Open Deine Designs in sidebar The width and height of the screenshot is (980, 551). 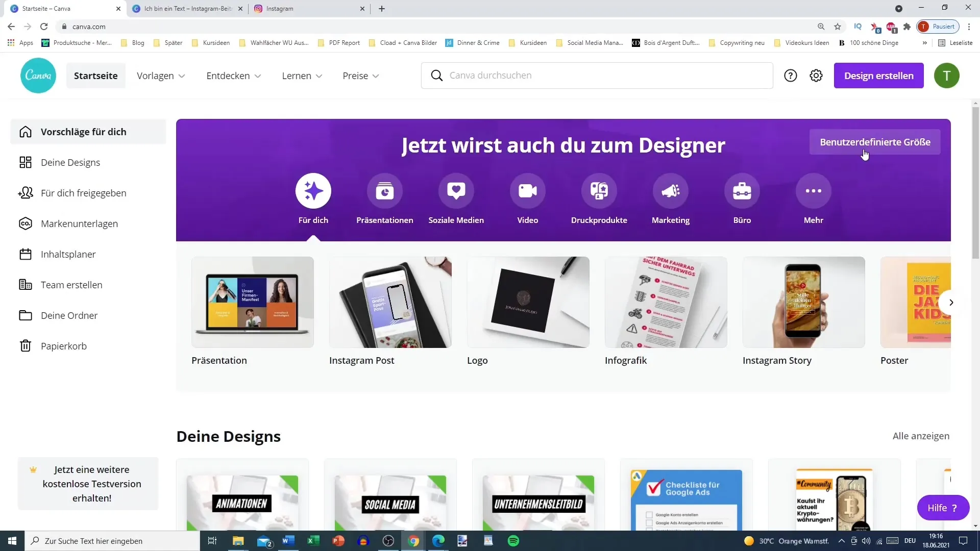(88, 162)
